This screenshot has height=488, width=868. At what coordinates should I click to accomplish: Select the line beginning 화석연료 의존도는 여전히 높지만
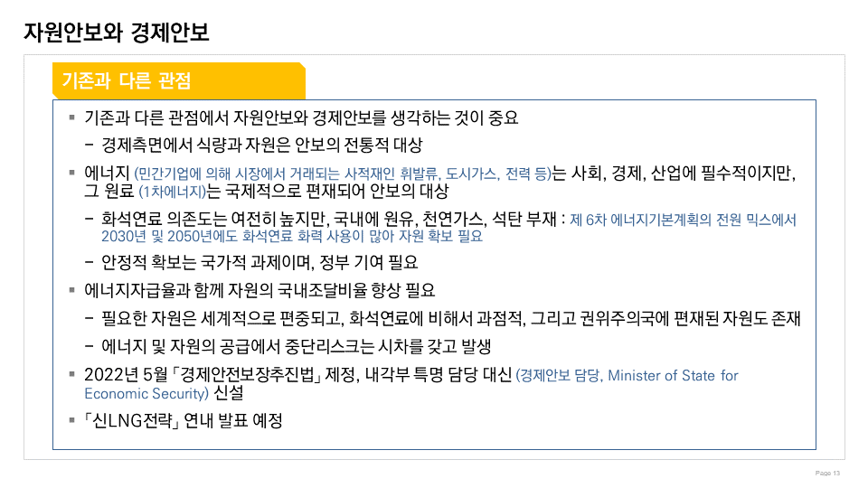point(330,219)
